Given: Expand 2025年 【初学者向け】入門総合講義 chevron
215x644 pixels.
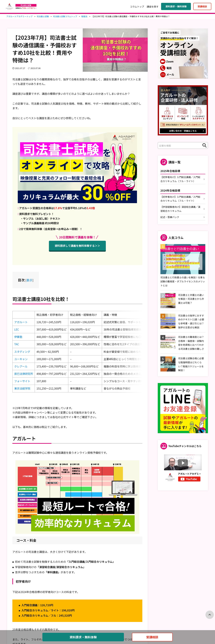Looking at the screenshot, I should [204, 179].
